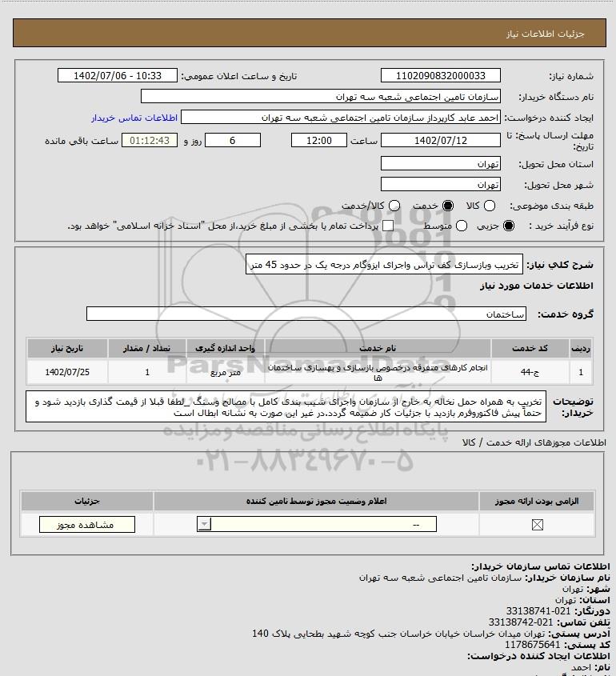The width and height of the screenshot is (616, 676).
Task: Toggle the mandatory license checkbox in table
Action: [x=537, y=525]
